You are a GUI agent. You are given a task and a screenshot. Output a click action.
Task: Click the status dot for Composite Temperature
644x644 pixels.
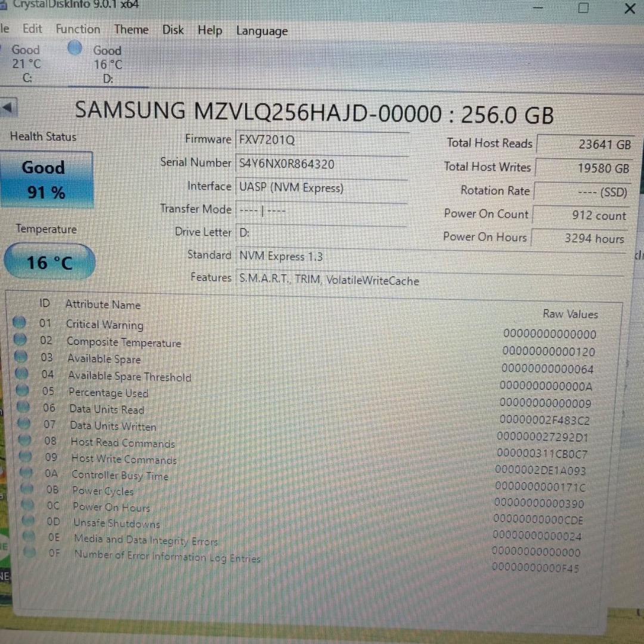click(x=20, y=339)
